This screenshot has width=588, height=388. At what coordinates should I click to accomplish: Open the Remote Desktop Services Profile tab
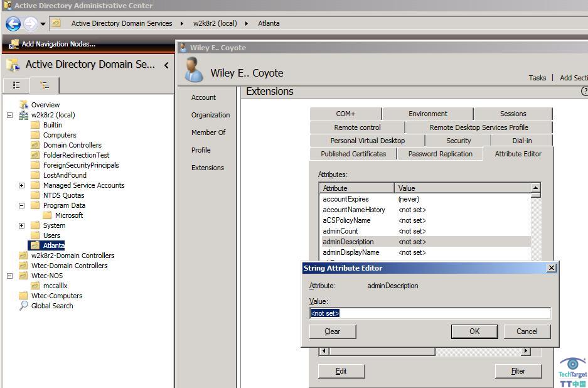point(479,127)
